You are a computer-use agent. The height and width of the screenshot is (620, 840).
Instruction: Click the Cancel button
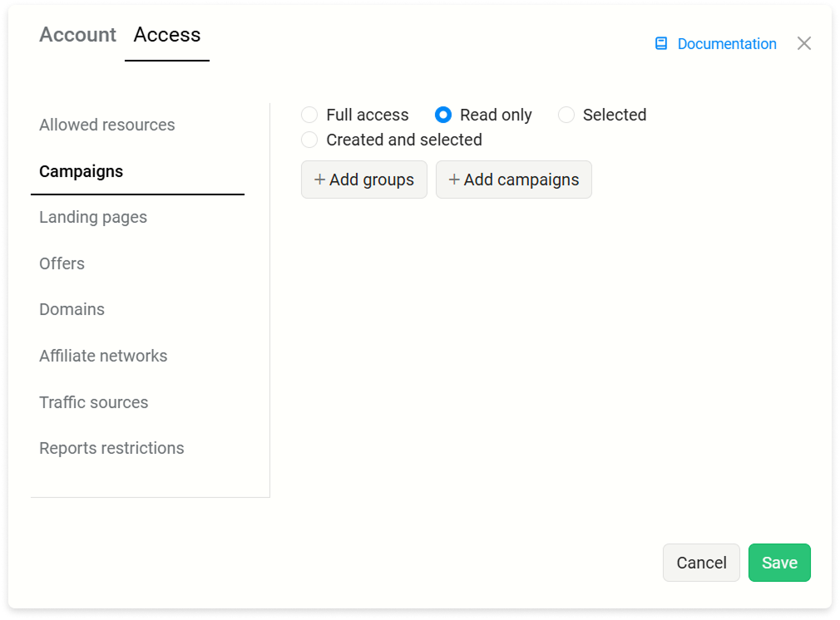(701, 563)
